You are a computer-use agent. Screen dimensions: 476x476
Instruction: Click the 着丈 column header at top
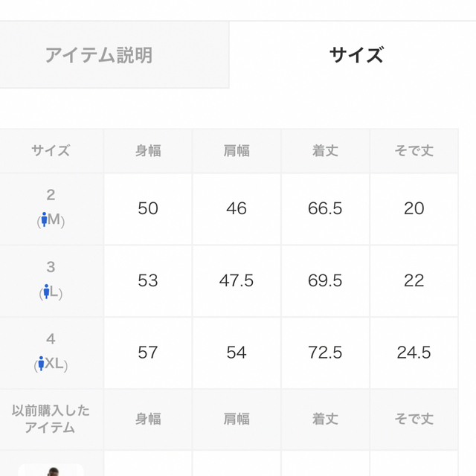[325, 151]
